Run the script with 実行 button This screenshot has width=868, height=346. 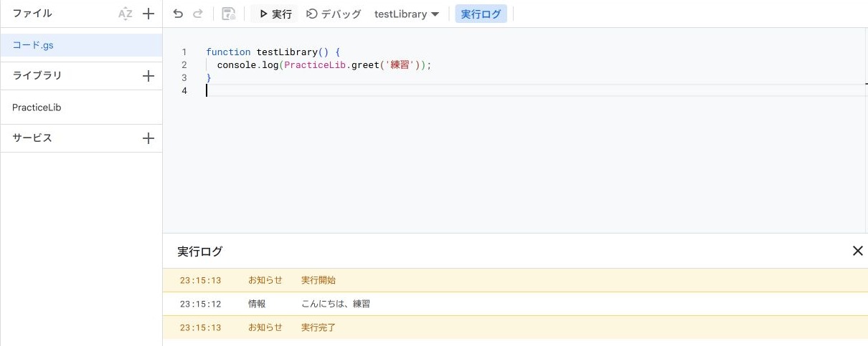(x=275, y=14)
